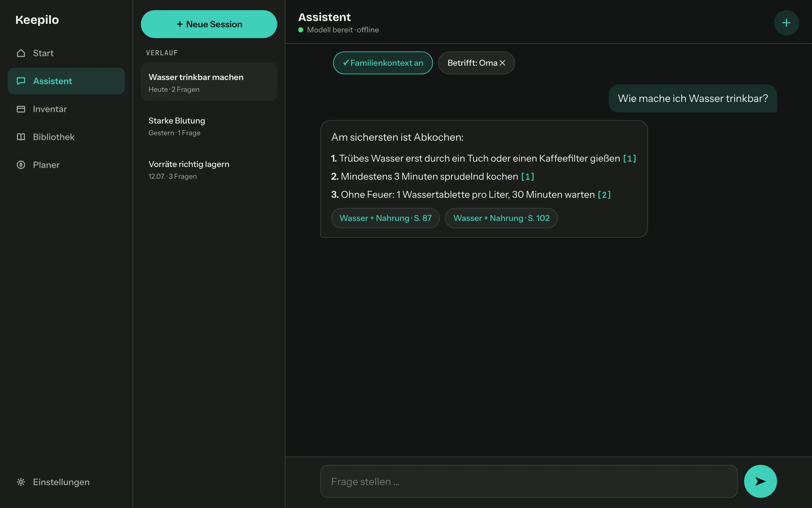This screenshot has height=508, width=812.
Task: Click the VERLAUF section heading
Action: [x=162, y=53]
